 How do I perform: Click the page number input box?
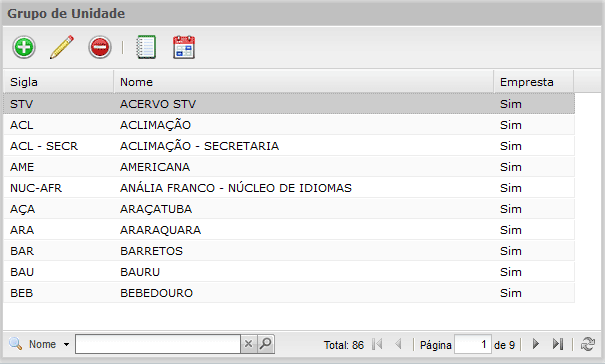point(473,344)
